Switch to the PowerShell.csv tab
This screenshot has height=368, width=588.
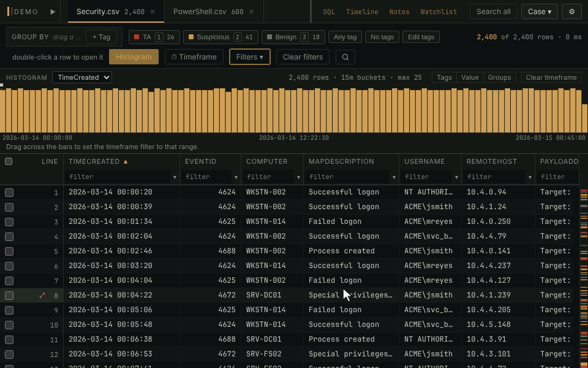(214, 12)
